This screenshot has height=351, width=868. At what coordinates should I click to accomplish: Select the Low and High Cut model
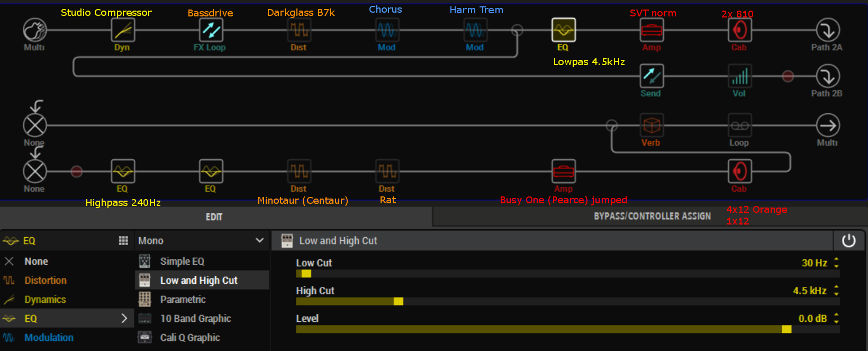202,281
